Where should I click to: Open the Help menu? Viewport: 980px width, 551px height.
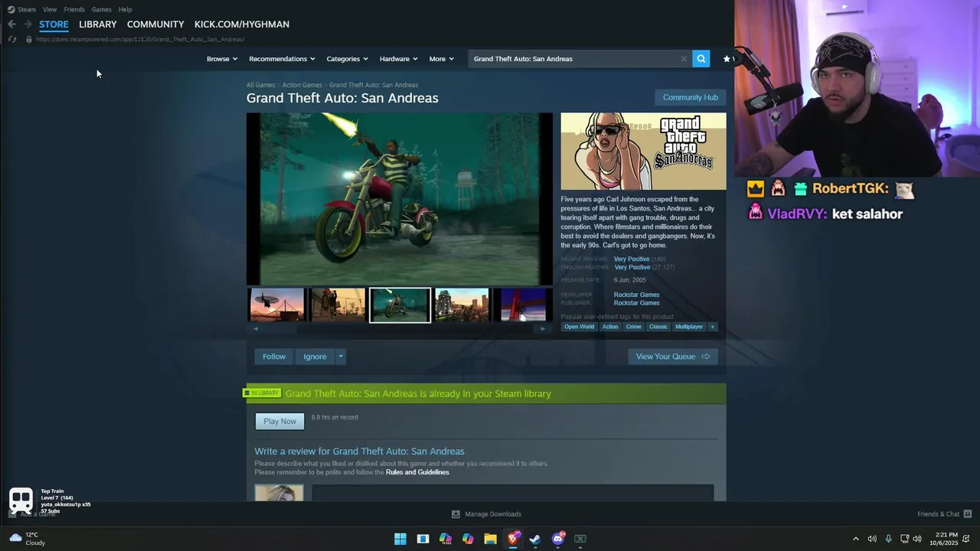(126, 9)
